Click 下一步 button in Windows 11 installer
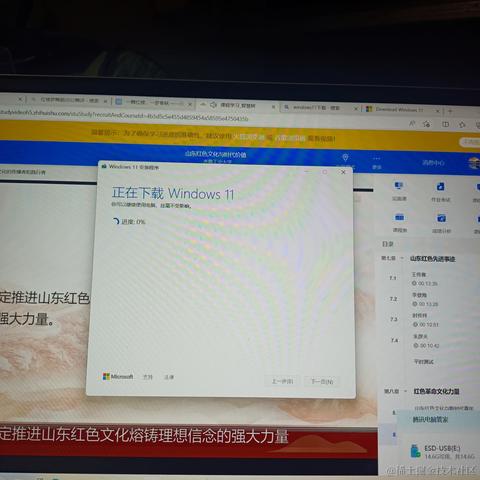The height and width of the screenshot is (480, 480). (x=322, y=381)
